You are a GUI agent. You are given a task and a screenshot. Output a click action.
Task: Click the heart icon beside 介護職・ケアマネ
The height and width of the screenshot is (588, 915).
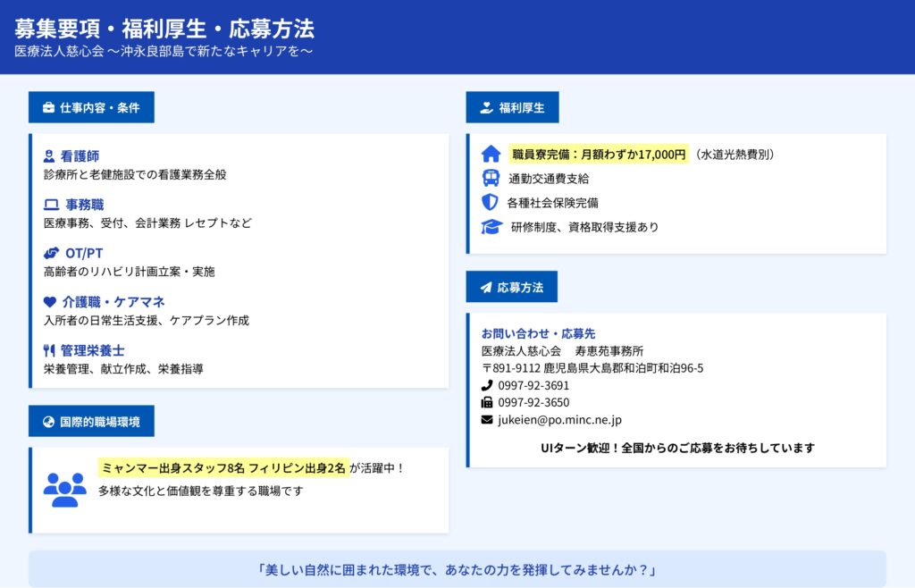[x=49, y=302]
